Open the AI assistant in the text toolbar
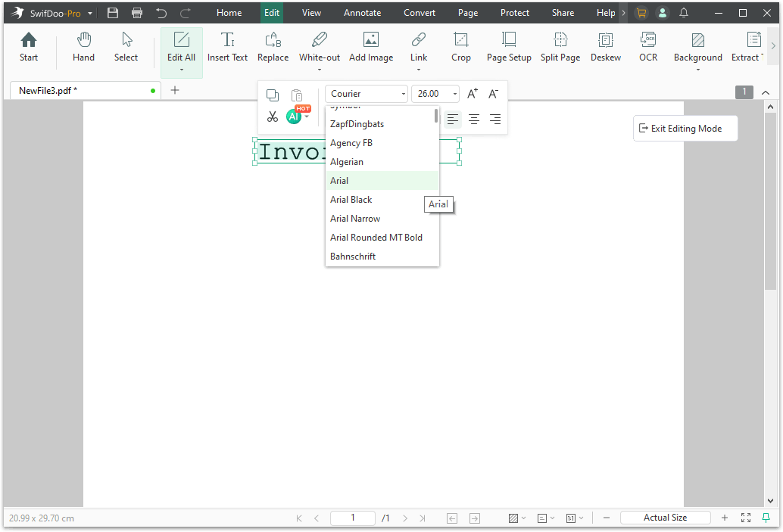Viewport: 783px width, 532px height. [x=293, y=116]
